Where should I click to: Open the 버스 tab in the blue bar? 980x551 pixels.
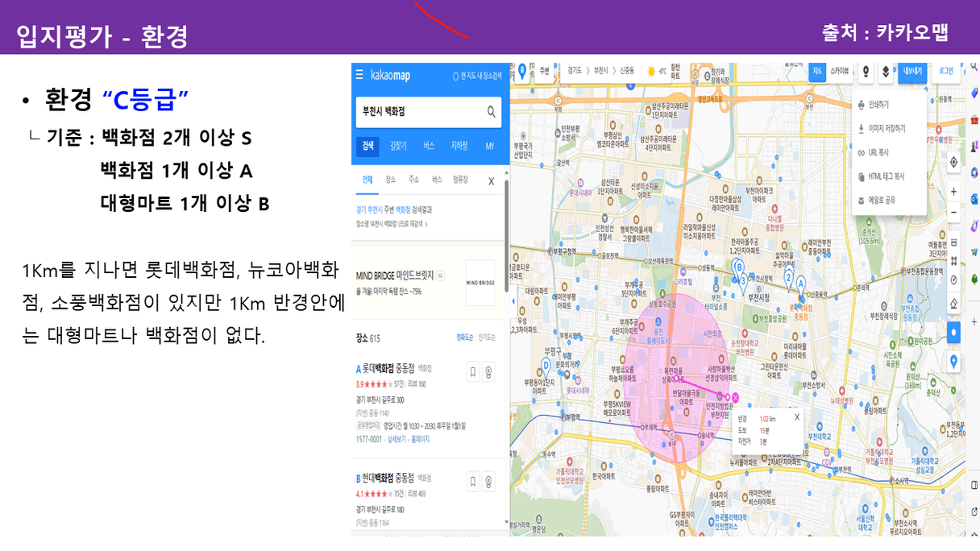[429, 146]
